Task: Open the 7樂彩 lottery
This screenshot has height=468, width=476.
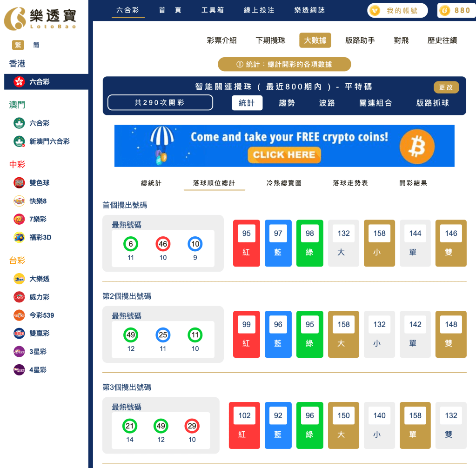Action: tap(29, 219)
